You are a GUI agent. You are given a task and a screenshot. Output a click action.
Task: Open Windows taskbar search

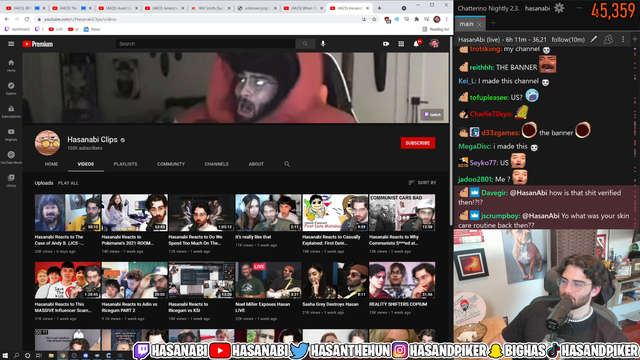click(16, 356)
